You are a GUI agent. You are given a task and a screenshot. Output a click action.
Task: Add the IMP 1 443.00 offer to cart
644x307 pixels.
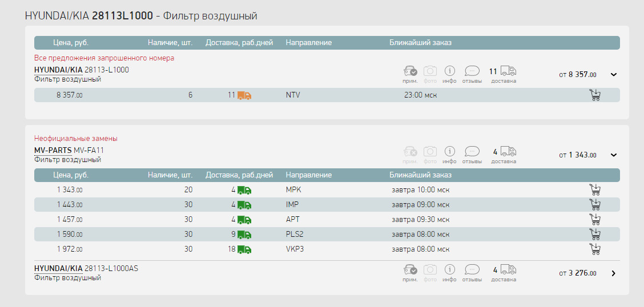point(595,205)
